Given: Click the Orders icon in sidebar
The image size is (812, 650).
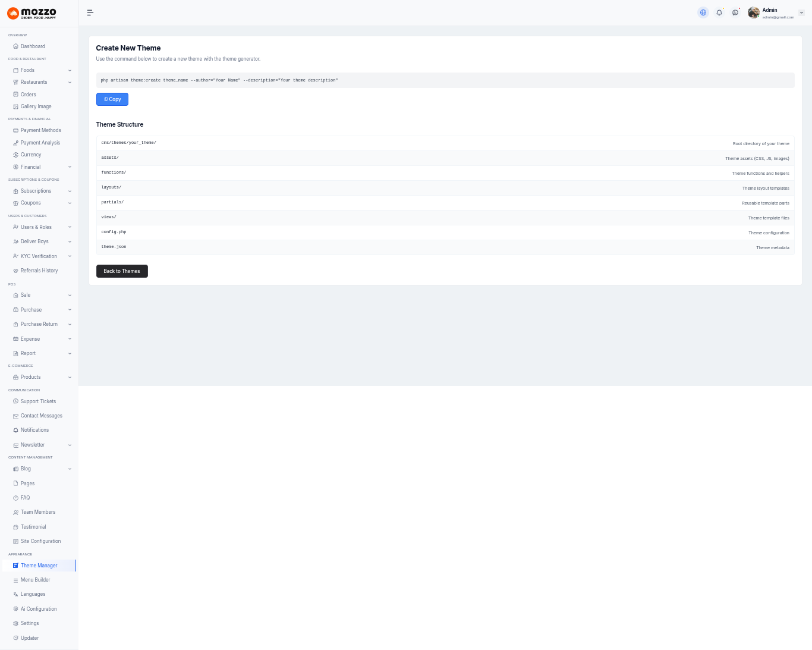Looking at the screenshot, I should [15, 95].
